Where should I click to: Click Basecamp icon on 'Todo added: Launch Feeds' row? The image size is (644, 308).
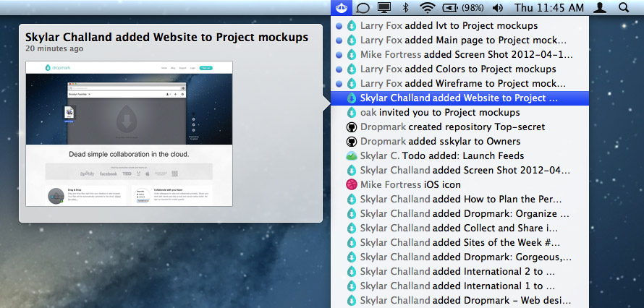[x=351, y=156]
